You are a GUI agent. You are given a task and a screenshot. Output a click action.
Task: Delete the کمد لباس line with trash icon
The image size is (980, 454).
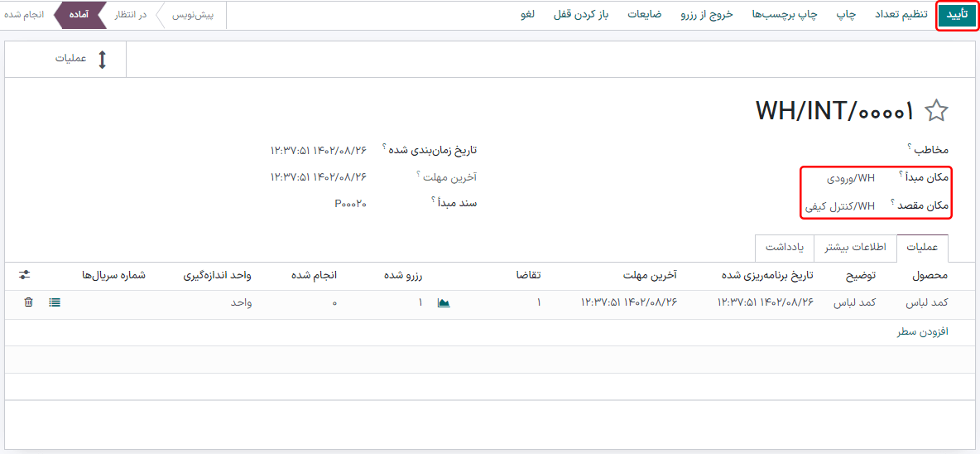[28, 302]
